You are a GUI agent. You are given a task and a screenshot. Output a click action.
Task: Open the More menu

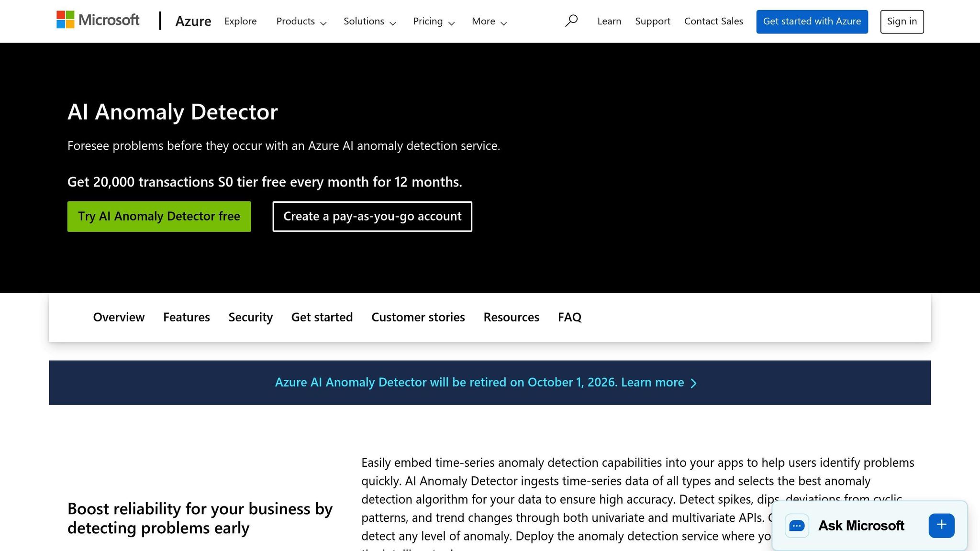[489, 22]
